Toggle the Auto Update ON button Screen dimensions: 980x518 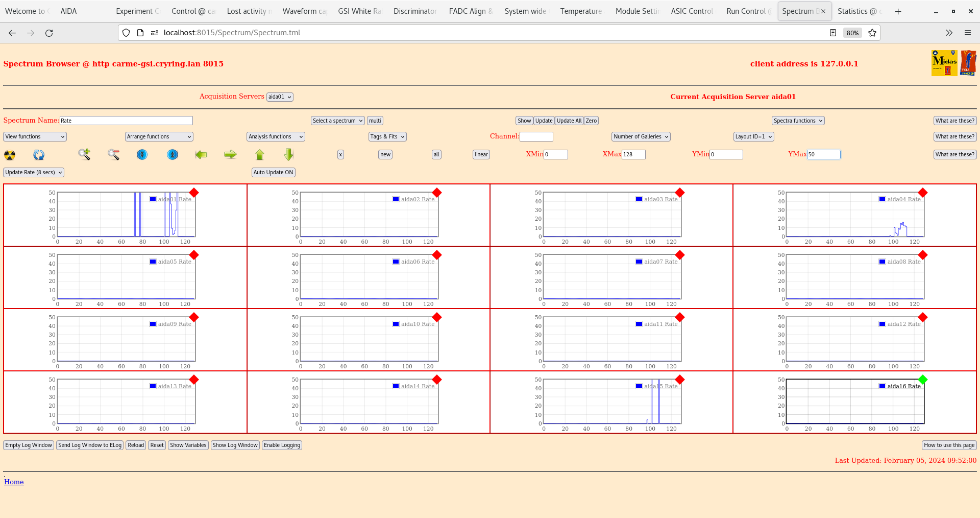[273, 173]
